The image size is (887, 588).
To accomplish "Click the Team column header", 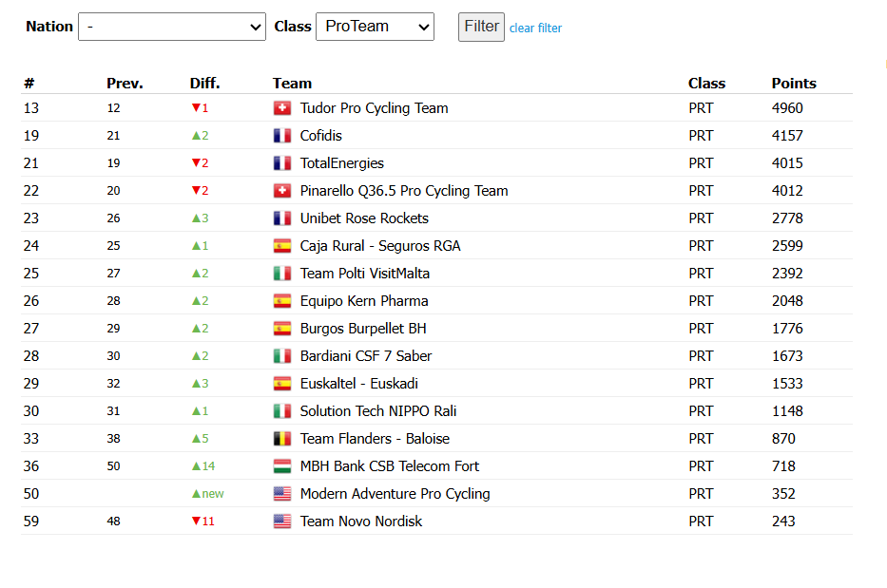I will point(292,84).
